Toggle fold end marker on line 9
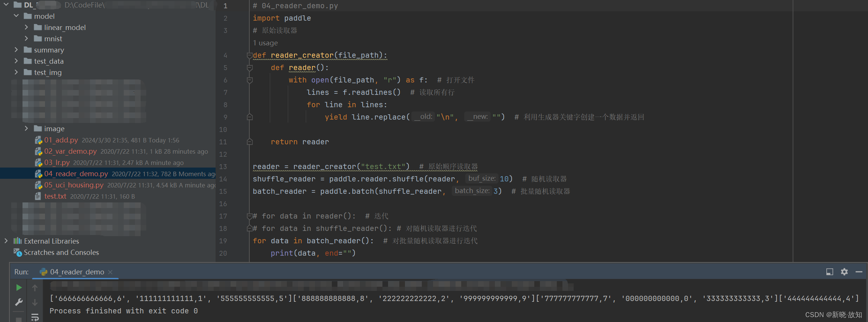This screenshot has width=868, height=322. click(250, 117)
